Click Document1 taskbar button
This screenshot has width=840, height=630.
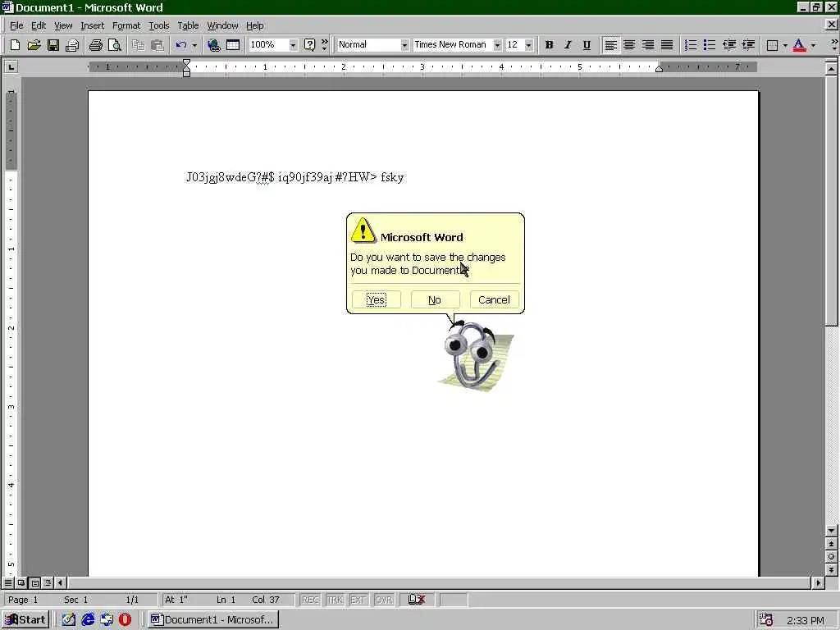(x=212, y=620)
